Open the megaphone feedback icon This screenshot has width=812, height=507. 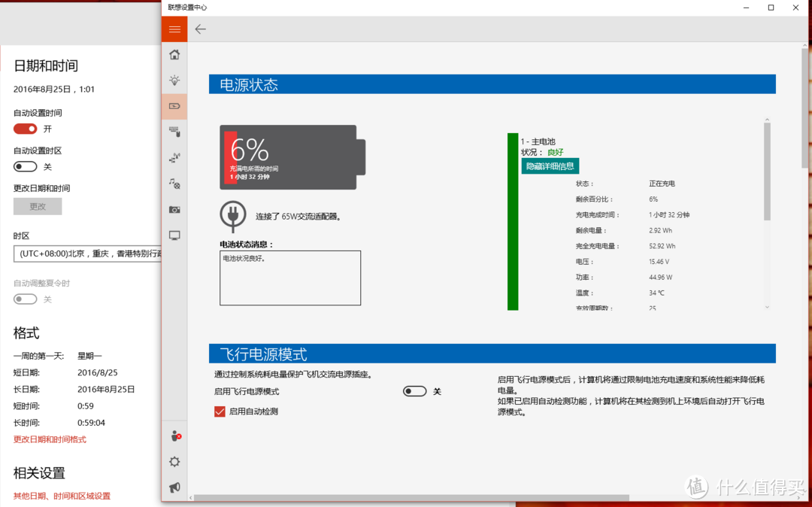[x=174, y=487]
